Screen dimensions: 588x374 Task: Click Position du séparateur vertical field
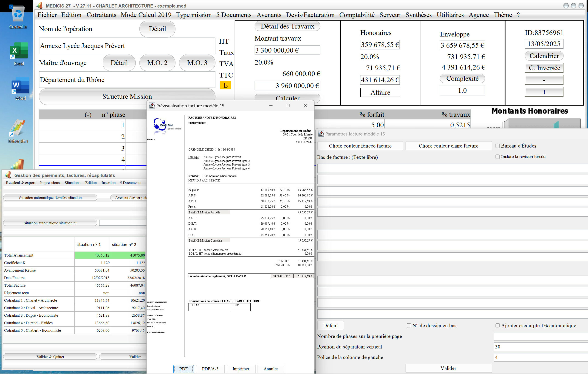tap(541, 347)
